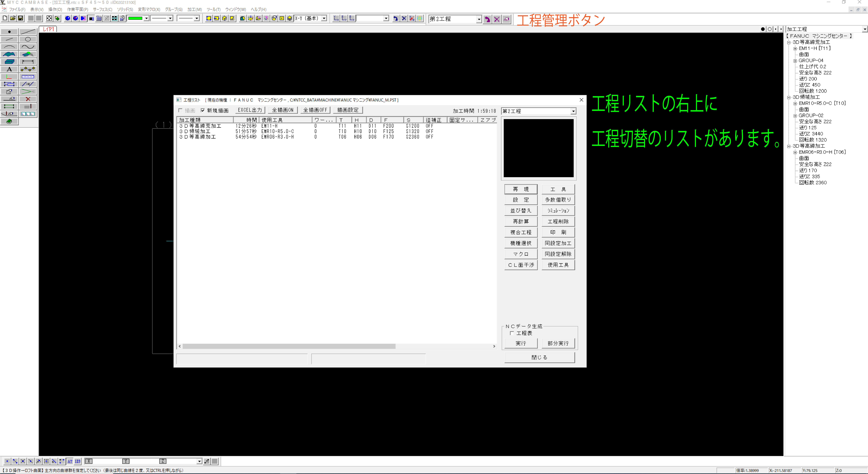Viewport: 868px width, 474px height.
Task: Click the 閉じる button
Action: tap(539, 357)
